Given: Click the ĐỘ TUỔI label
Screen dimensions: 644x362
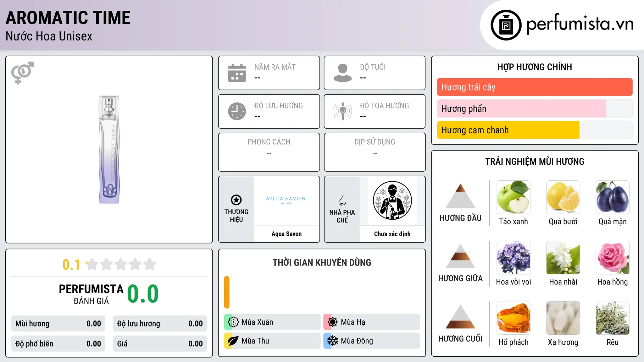Looking at the screenshot, I should coord(373,67).
